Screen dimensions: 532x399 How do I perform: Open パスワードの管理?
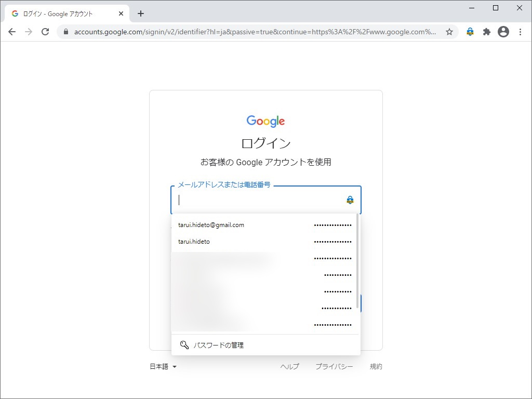point(219,344)
